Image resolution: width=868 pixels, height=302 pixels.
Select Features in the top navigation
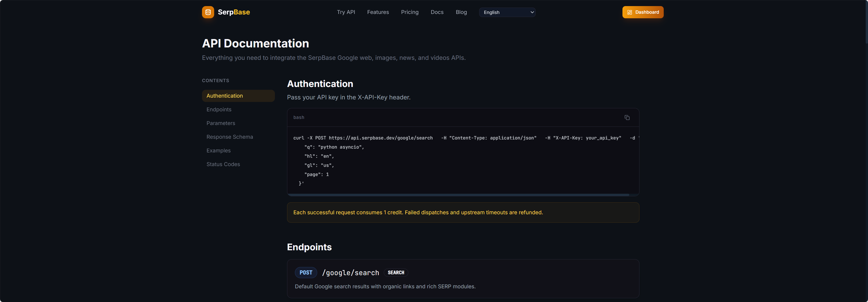[378, 12]
